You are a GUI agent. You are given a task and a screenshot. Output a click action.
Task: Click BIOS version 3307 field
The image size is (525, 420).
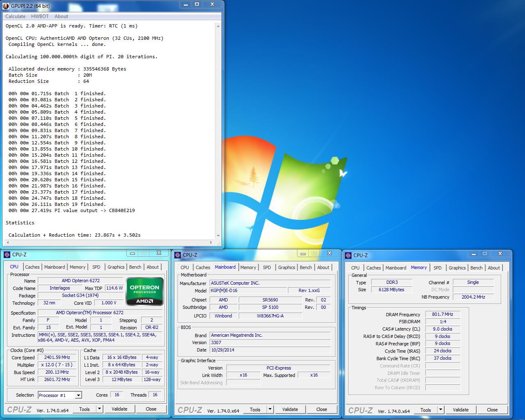pos(270,342)
